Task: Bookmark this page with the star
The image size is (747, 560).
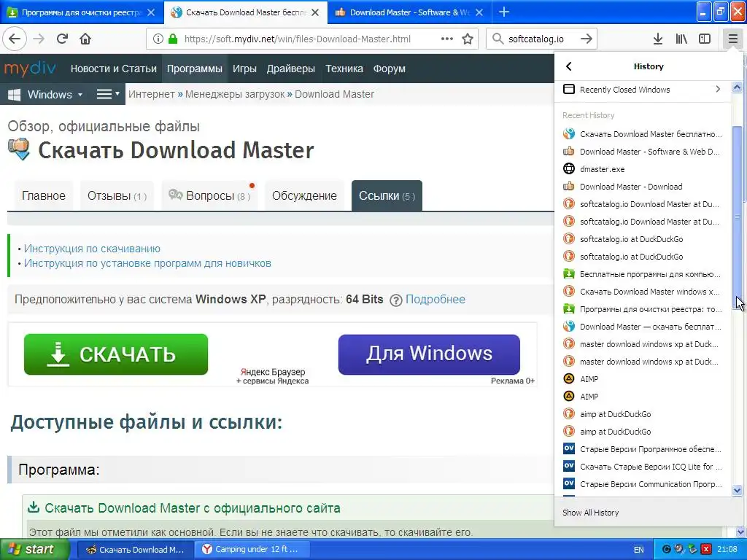Action: pyautogui.click(x=468, y=39)
